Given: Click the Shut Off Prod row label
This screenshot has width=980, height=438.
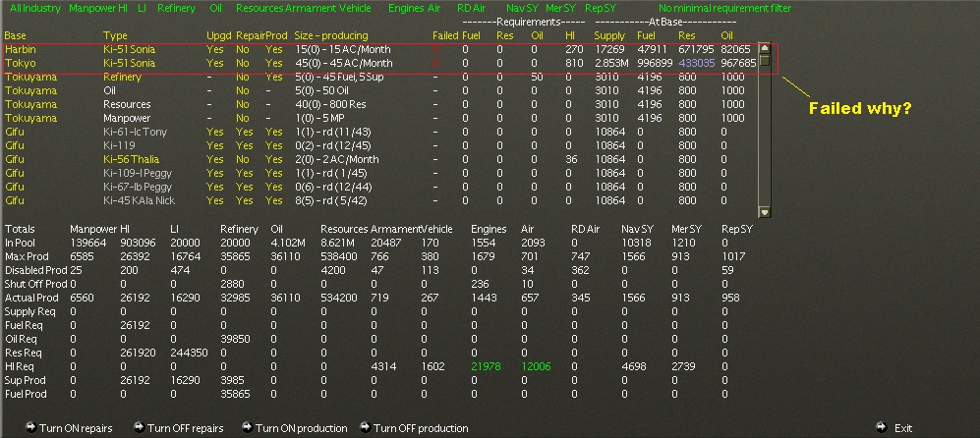Looking at the screenshot, I should tap(36, 284).
